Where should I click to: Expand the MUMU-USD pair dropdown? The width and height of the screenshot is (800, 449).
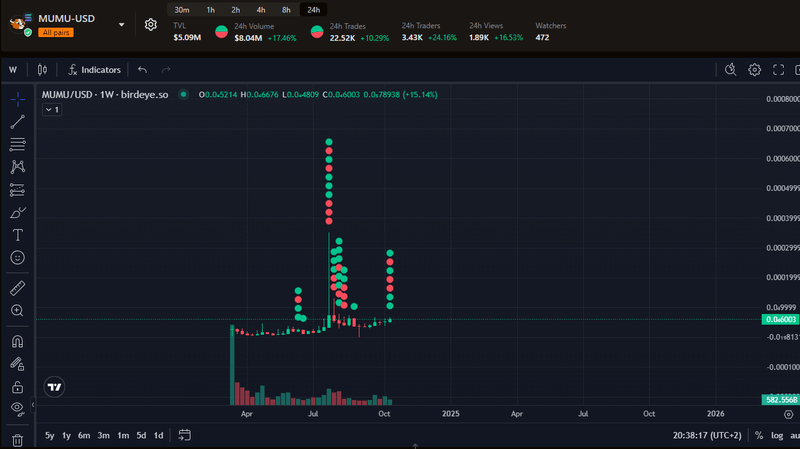pos(121,24)
